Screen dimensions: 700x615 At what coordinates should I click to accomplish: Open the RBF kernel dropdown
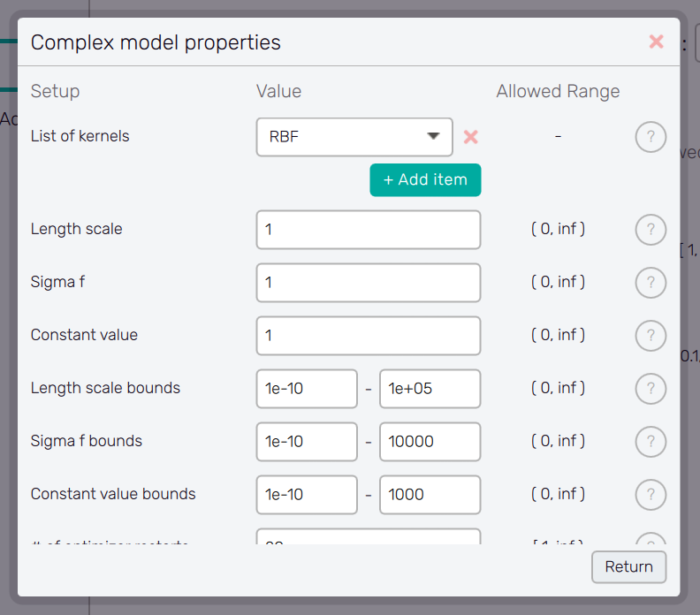[x=354, y=137]
